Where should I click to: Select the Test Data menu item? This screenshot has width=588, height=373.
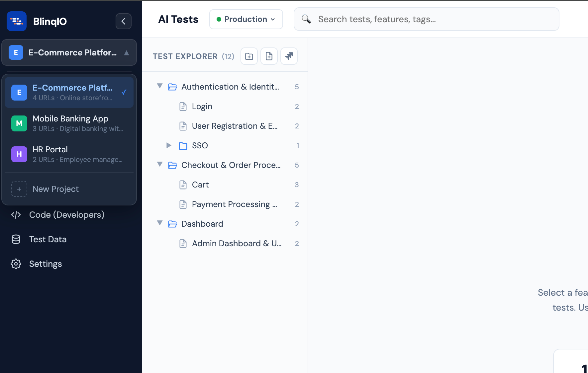[x=48, y=239]
